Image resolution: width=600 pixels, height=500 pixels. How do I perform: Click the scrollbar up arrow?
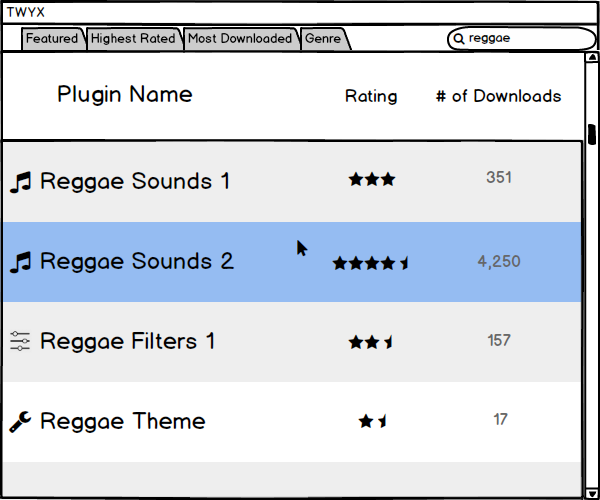coord(592,57)
